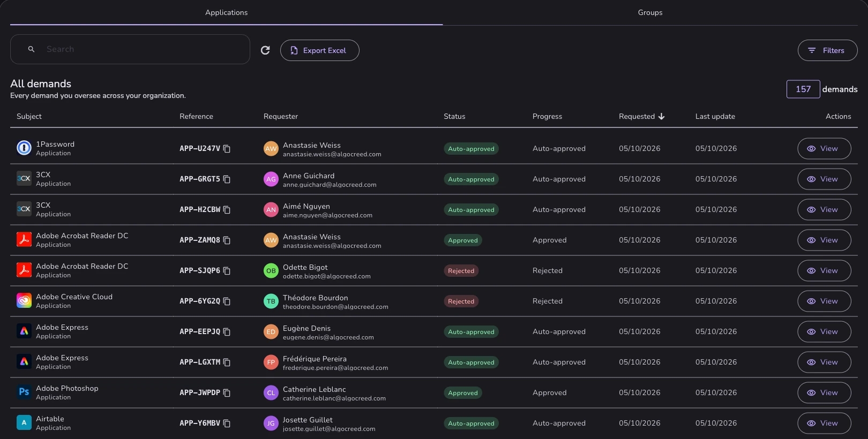Copy reference APP-H2CBW
868x439 pixels.
pyautogui.click(x=227, y=210)
